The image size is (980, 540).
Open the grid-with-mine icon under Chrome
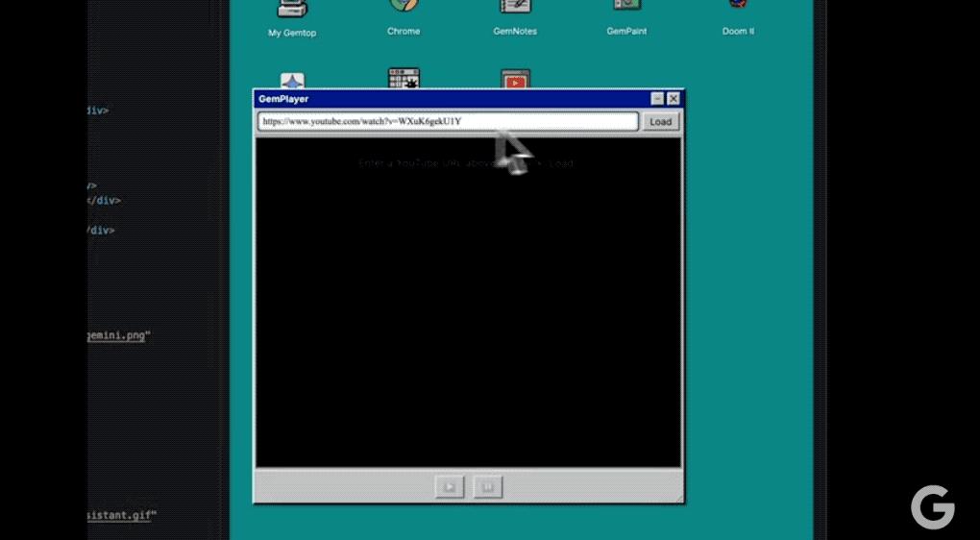[x=404, y=78]
